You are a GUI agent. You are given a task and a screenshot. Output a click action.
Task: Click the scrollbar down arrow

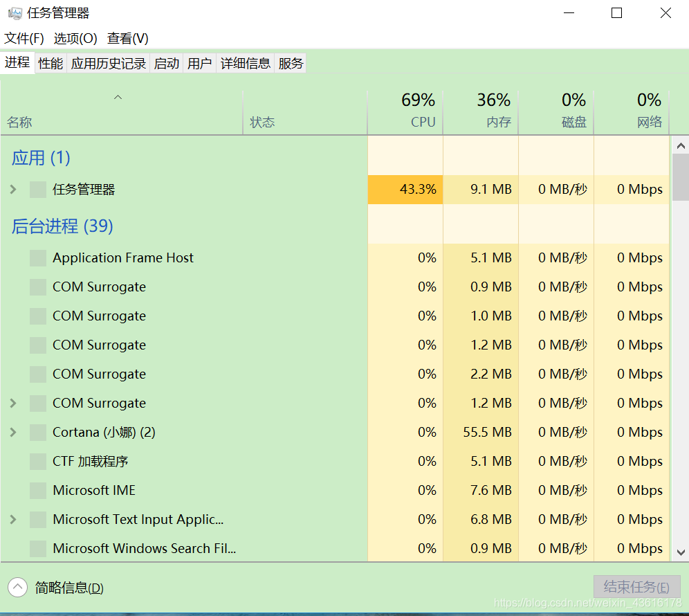click(x=681, y=553)
